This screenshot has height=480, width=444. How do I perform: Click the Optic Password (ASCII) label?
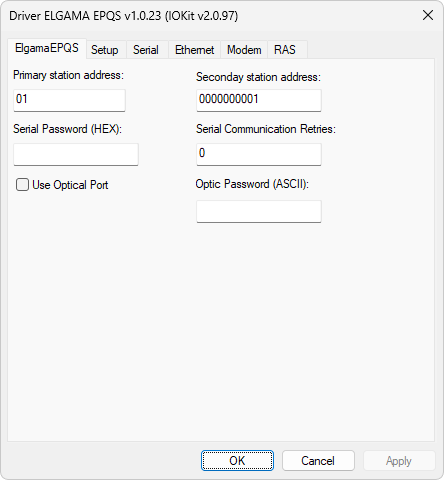click(252, 184)
